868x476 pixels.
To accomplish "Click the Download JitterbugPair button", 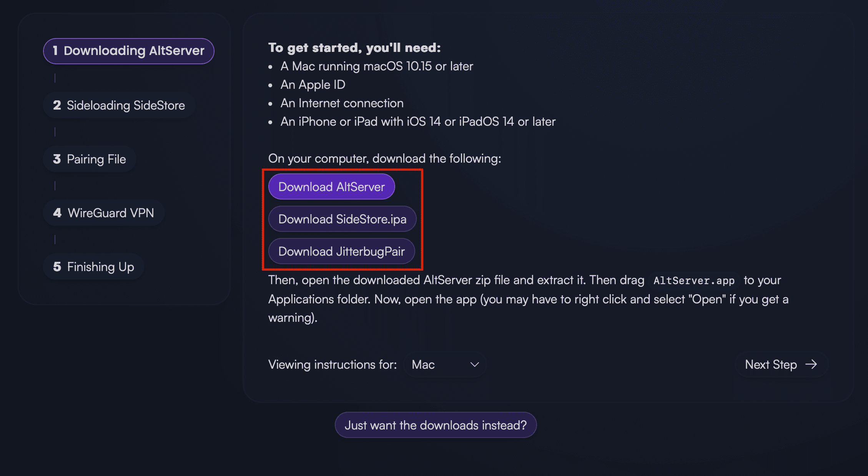I will click(x=341, y=250).
